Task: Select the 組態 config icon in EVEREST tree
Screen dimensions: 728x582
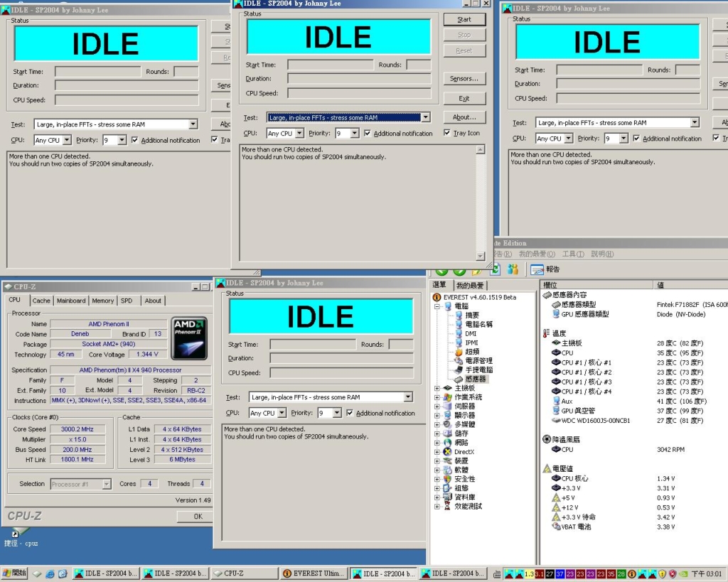Action: [x=448, y=488]
